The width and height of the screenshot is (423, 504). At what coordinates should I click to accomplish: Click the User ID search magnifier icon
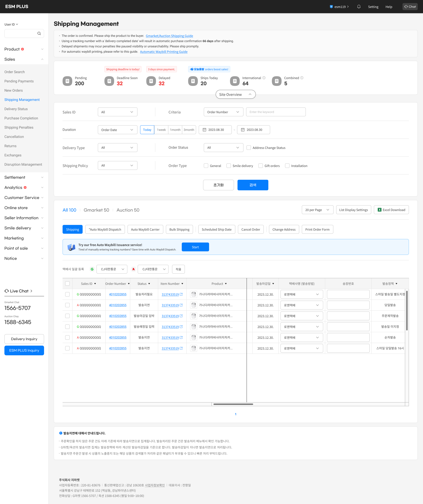[x=39, y=34]
